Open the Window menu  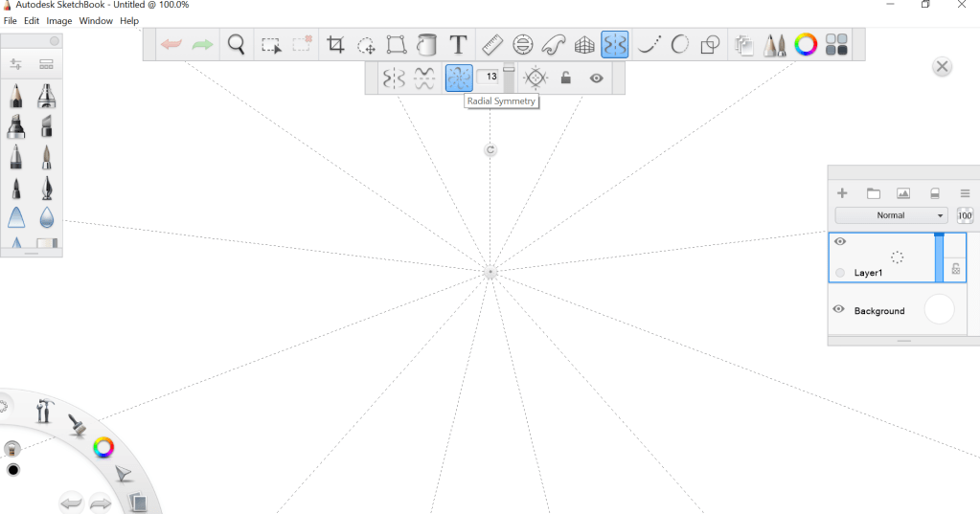[95, 20]
